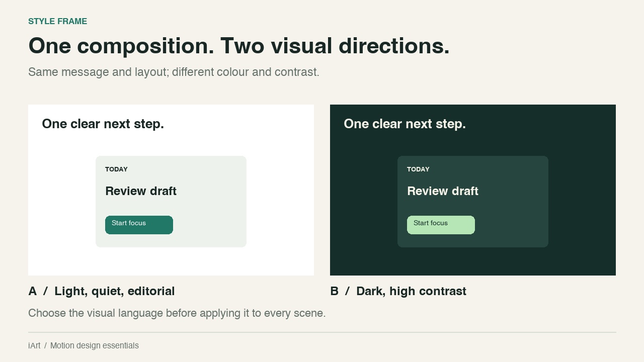Click the Start focus button in light frame A
644x362 pixels.
(x=139, y=225)
